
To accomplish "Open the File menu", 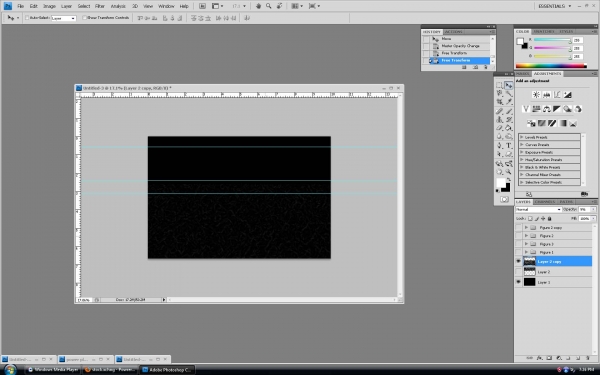I will tap(21, 6).
